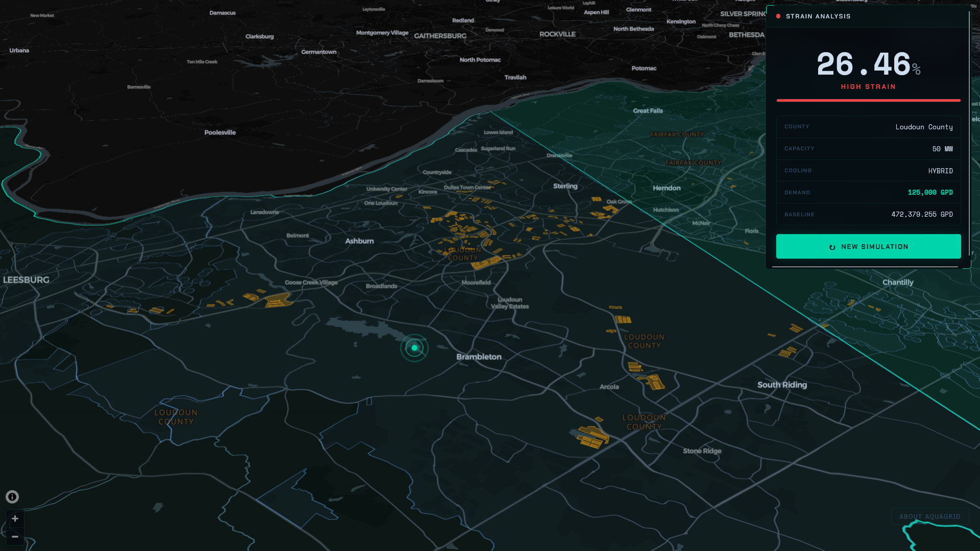This screenshot has height=551, width=980.
Task: Click the Brambleton map label
Action: pos(479,357)
